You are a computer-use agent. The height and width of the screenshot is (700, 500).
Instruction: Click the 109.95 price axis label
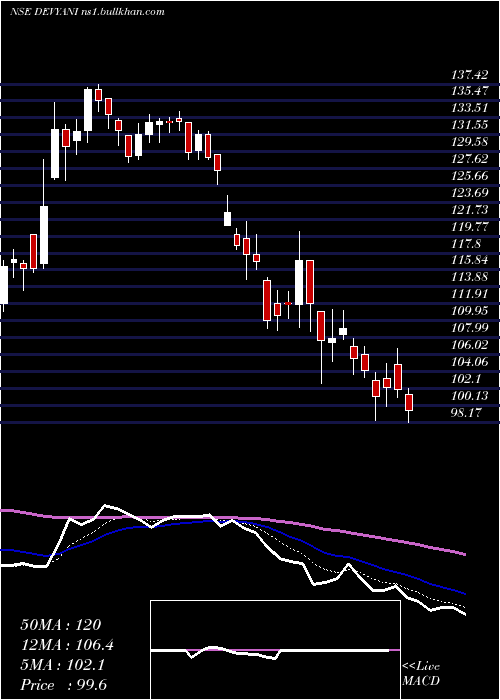(469, 311)
